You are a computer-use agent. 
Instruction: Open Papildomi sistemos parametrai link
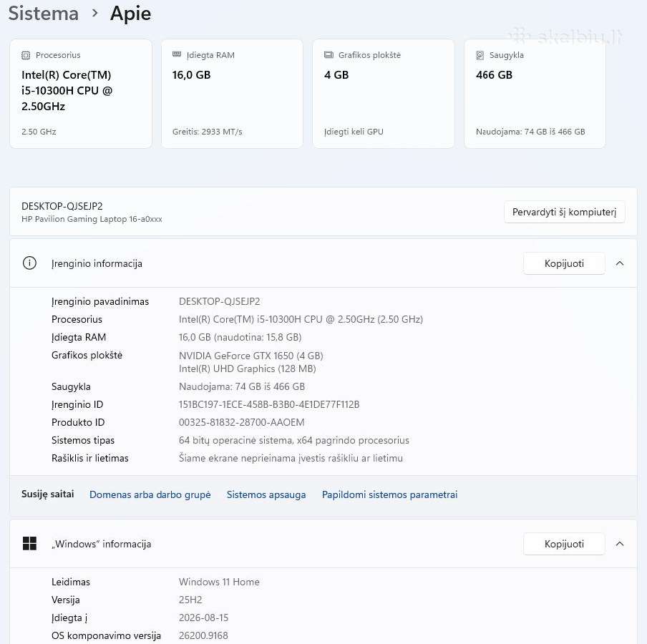click(x=389, y=494)
